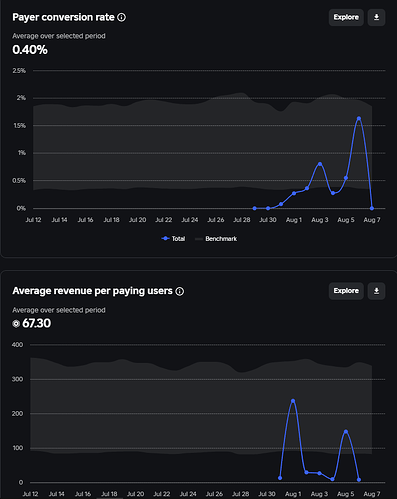
Task: Click the 400 y-axis label on revenue chart
Action: click(17, 345)
